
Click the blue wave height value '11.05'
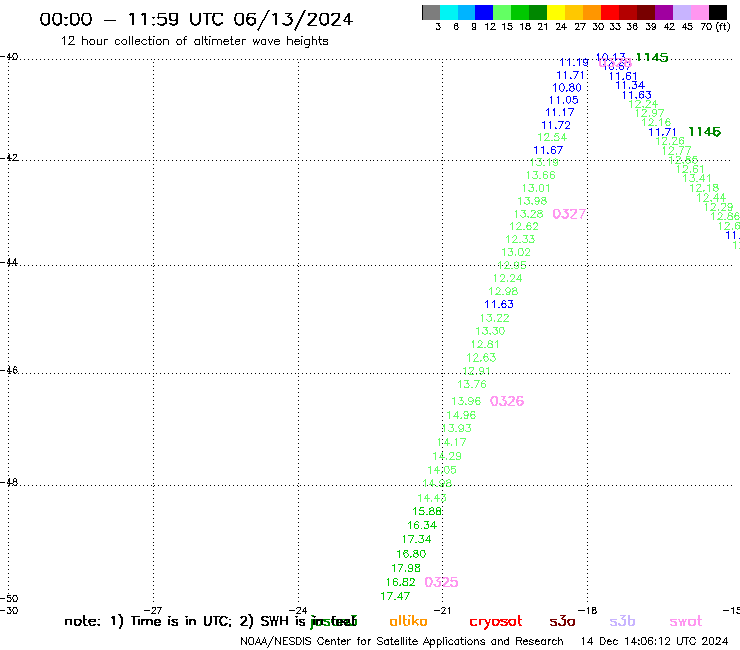(563, 100)
